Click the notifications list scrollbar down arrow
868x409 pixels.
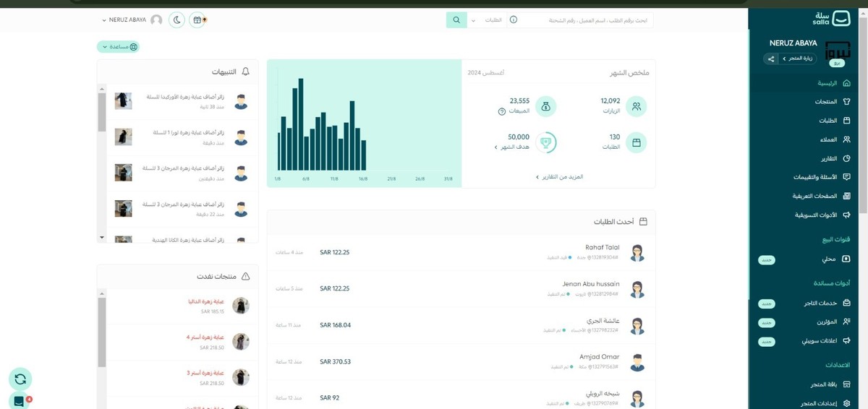pos(102,237)
